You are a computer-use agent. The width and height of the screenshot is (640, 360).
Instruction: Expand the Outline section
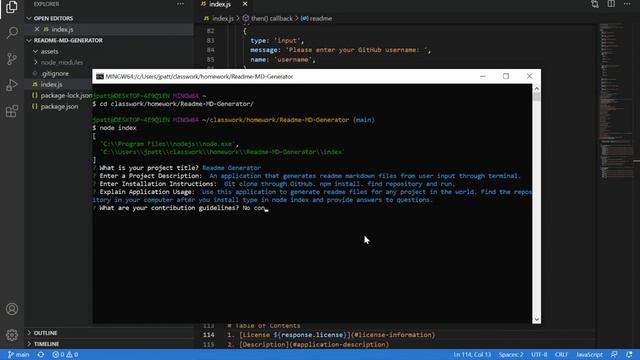45,333
